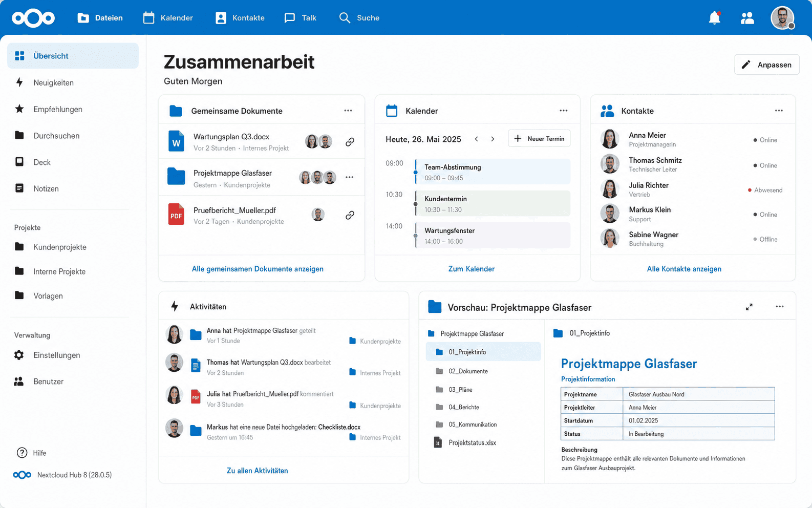This screenshot has width=812, height=508.
Task: Open Kontakte widget three-dot menu
Action: point(779,111)
